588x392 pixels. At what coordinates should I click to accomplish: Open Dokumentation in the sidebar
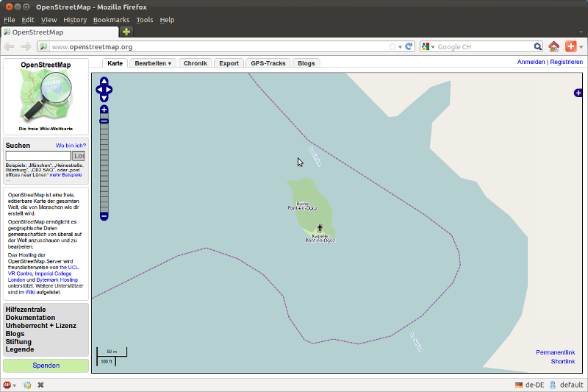point(30,318)
